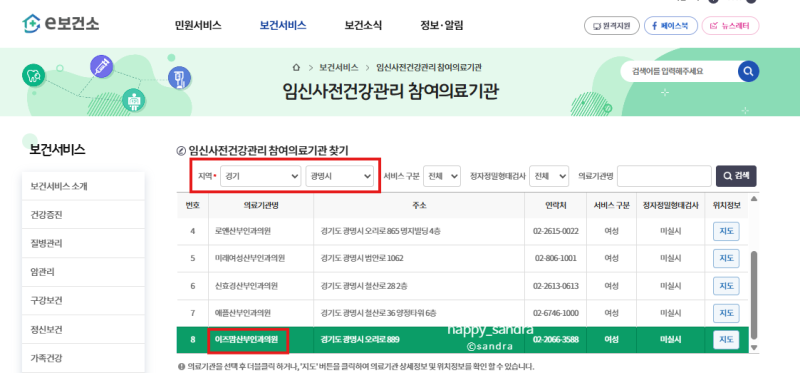This screenshot has width=800, height=373.
Task: Click the search magnifier icon in banner
Action: click(x=748, y=71)
